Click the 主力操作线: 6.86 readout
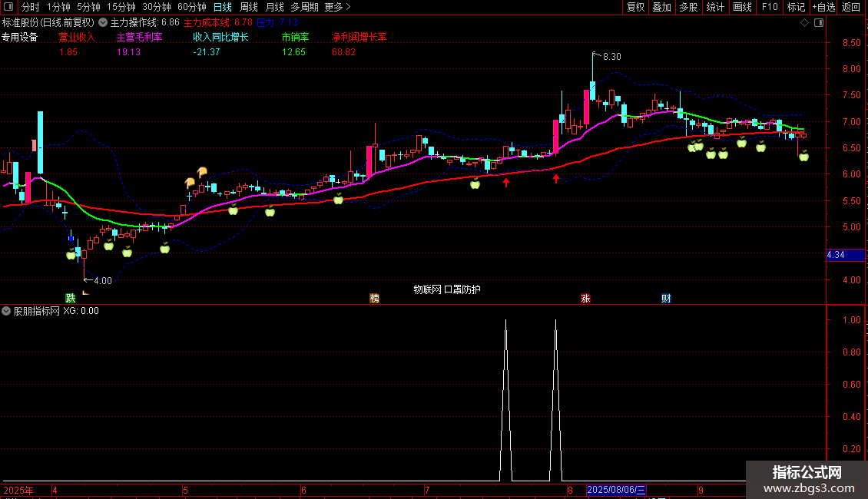The image size is (868, 499). coord(145,23)
